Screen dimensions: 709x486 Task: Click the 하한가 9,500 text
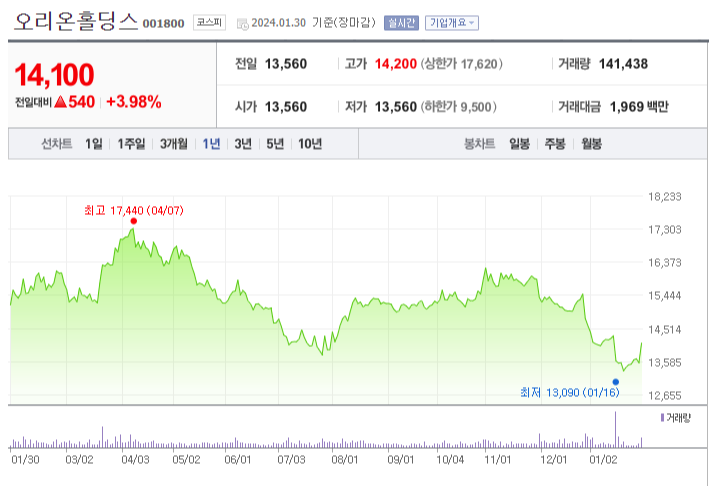pyautogui.click(x=458, y=107)
